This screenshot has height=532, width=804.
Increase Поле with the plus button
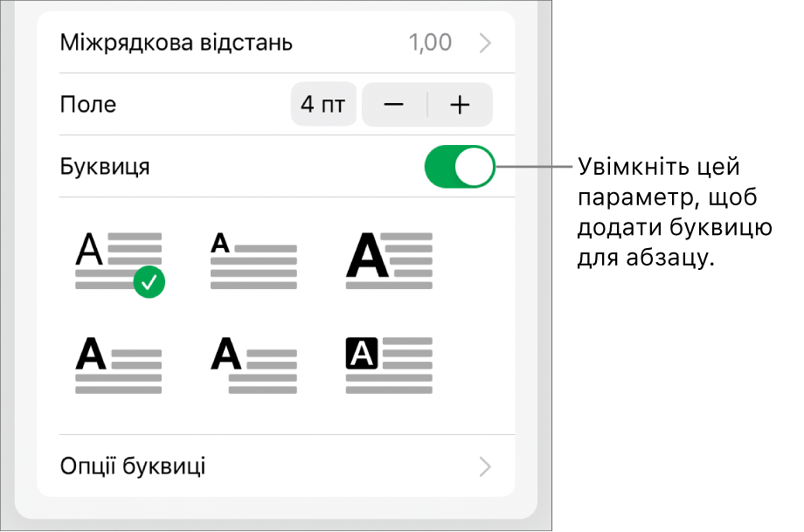[460, 105]
